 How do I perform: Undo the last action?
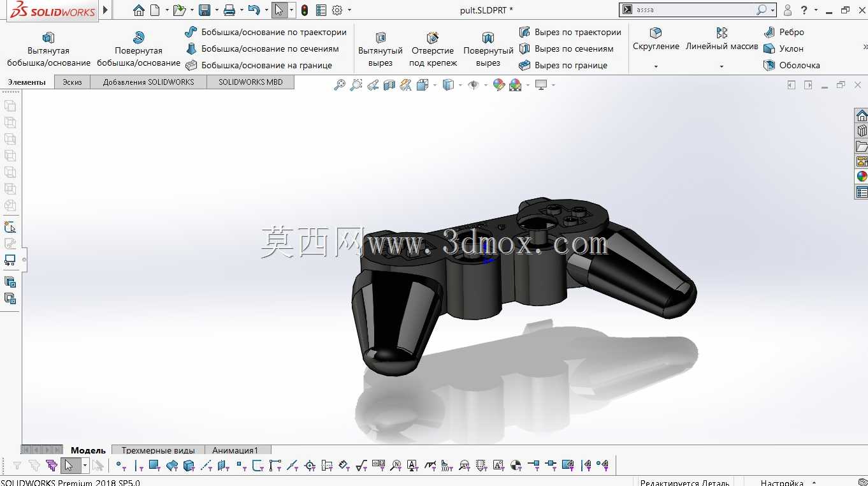[x=254, y=10]
